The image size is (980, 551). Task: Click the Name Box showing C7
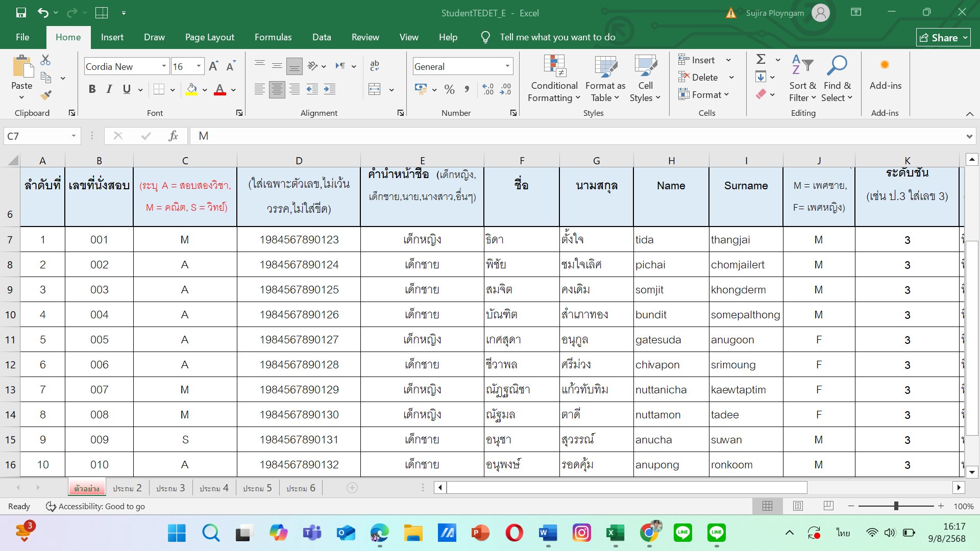[36, 136]
